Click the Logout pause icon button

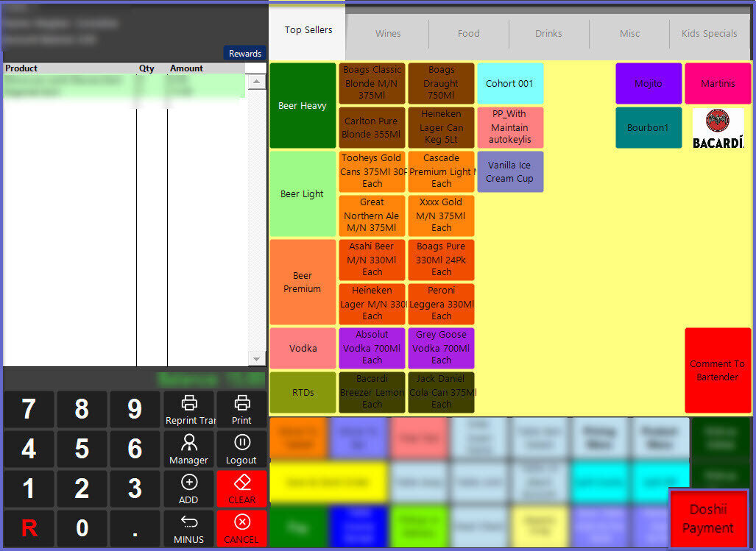pyautogui.click(x=241, y=449)
